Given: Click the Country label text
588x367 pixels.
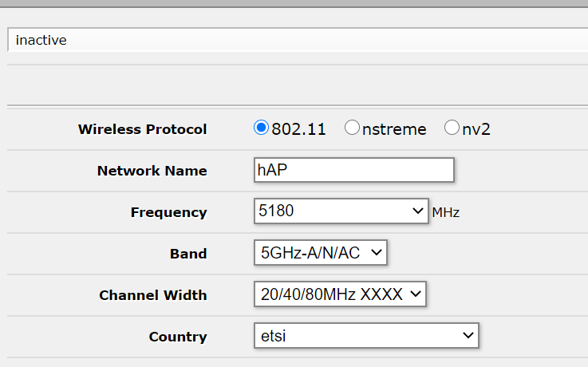Looking at the screenshot, I should (x=178, y=337).
